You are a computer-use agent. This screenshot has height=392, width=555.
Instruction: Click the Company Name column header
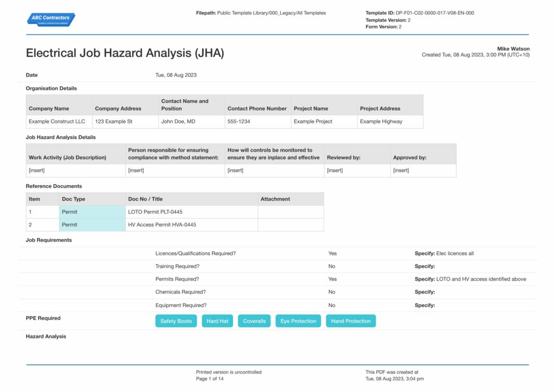(x=59, y=105)
